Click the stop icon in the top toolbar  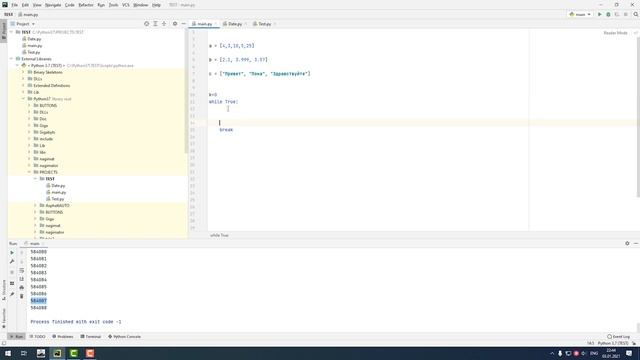625,14
